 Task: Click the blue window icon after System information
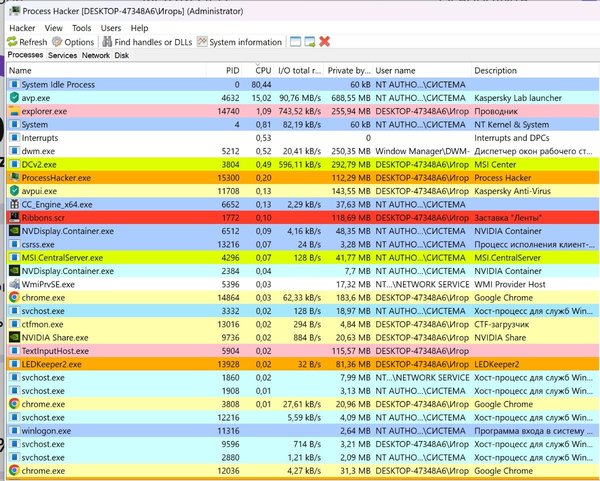(x=295, y=42)
